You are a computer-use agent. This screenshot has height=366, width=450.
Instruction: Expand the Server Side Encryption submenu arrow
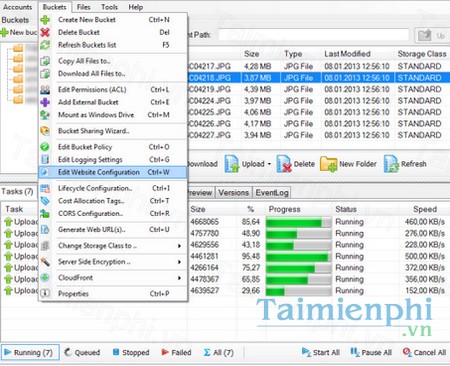pyautogui.click(x=179, y=262)
